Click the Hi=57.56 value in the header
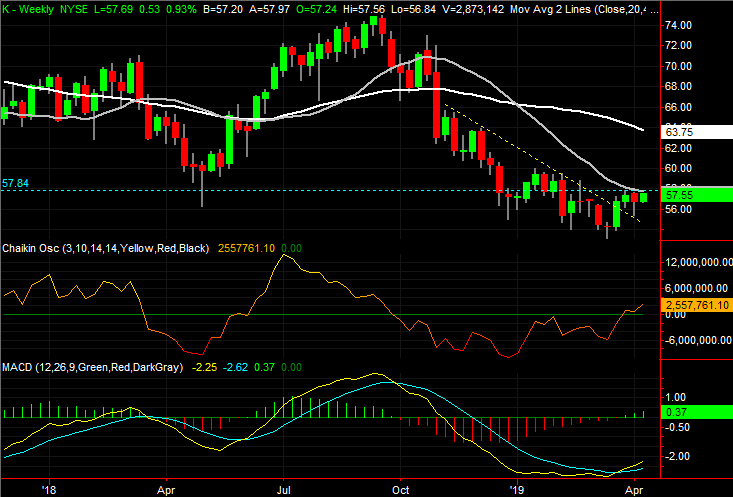The height and width of the screenshot is (497, 733). tap(346, 7)
